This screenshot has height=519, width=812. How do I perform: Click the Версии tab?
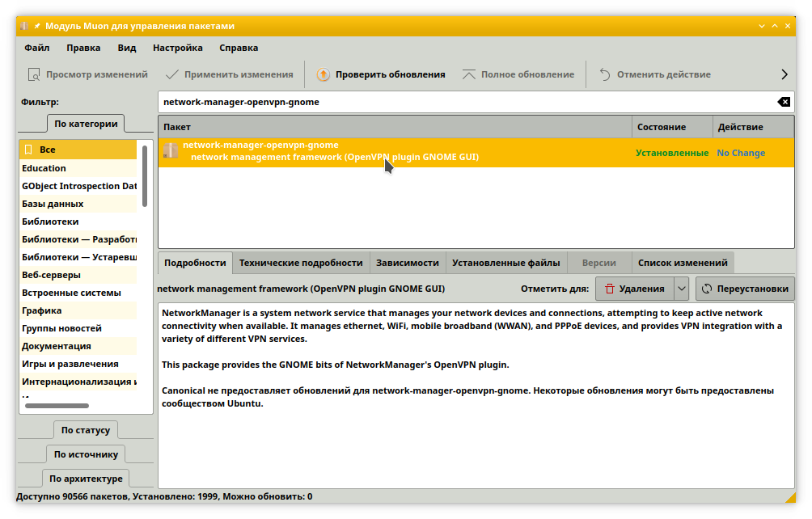599,263
